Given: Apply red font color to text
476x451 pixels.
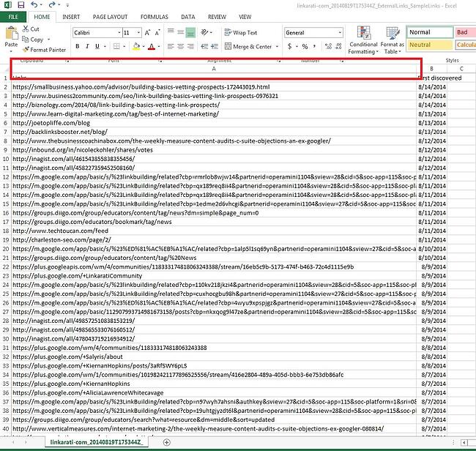Looking at the screenshot, I should pyautogui.click(x=152, y=46).
